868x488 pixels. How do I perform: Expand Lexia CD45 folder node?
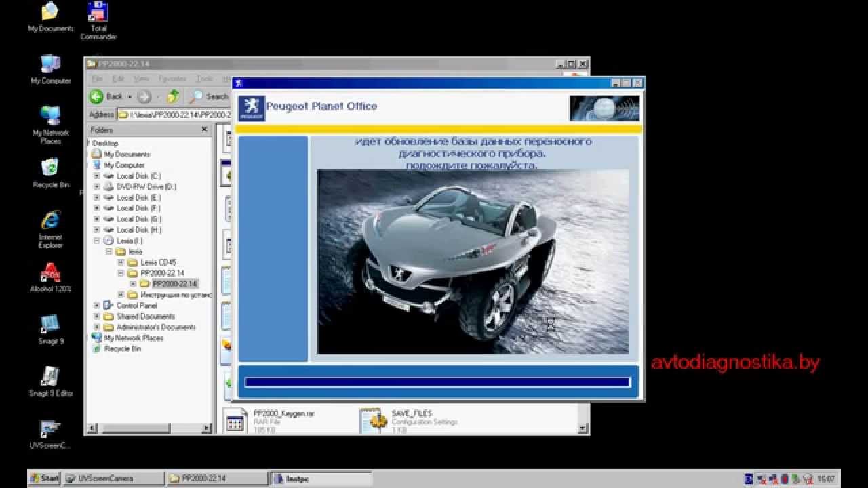tap(121, 262)
